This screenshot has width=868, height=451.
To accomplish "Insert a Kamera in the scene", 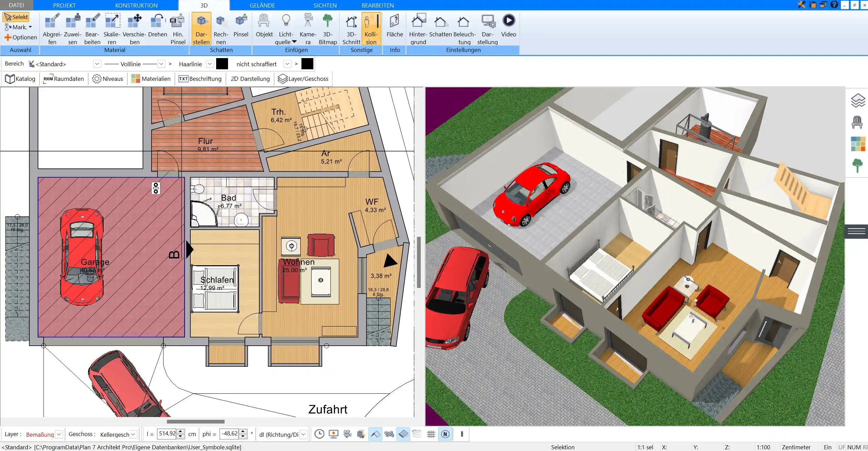I will coord(308,29).
